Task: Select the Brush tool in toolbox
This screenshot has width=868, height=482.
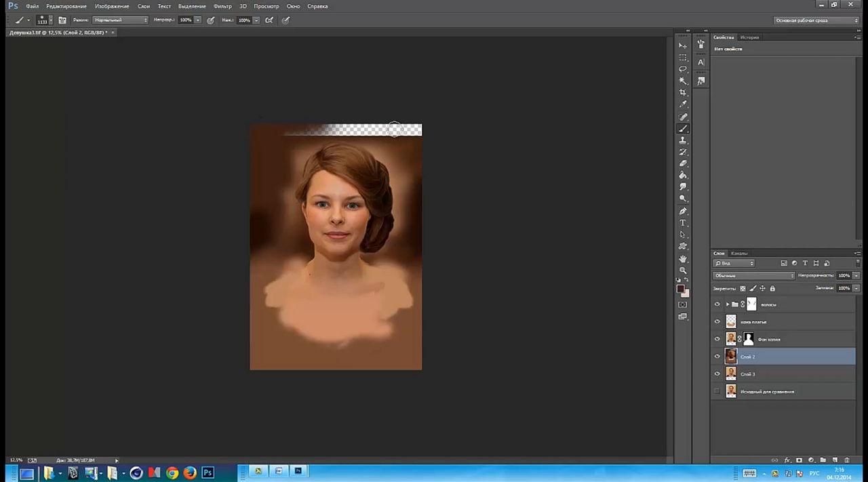Action: tap(683, 129)
